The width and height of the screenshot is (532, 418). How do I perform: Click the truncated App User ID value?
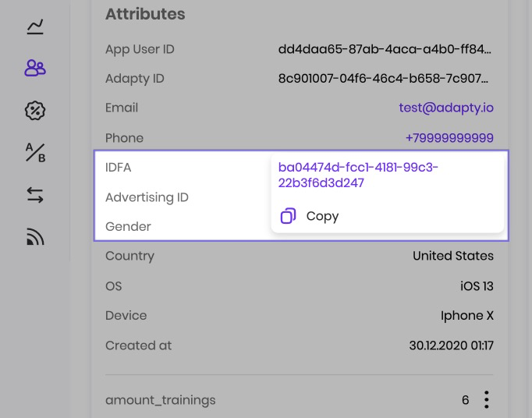pos(385,49)
